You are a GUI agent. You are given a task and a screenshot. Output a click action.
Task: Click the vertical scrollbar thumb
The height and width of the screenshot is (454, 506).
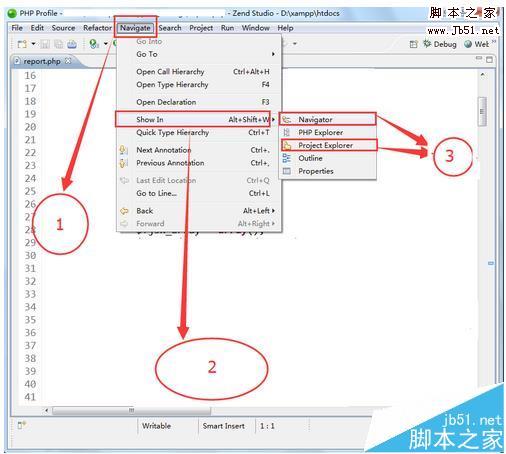[482, 112]
